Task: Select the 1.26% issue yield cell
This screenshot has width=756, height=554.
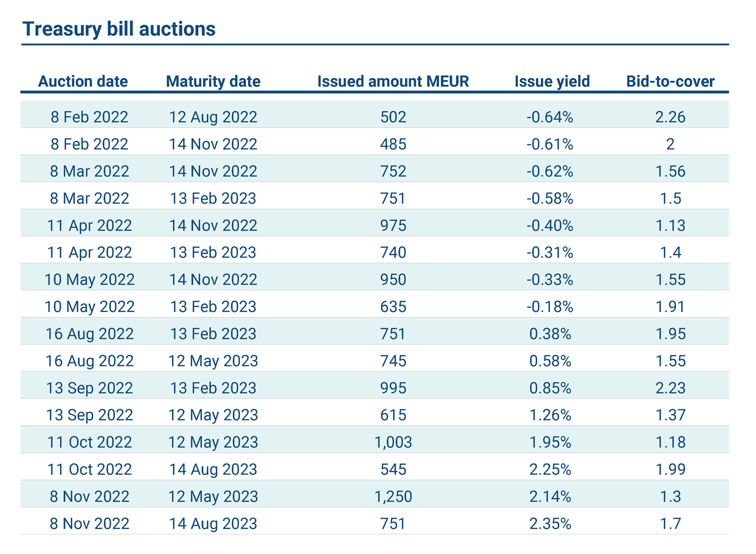Action: tap(550, 415)
